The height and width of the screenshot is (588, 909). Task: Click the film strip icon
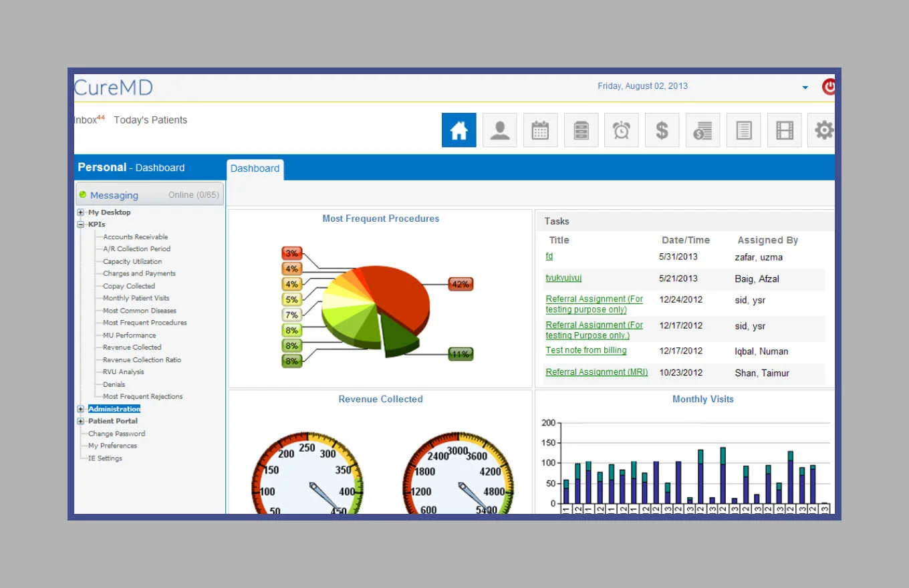point(784,130)
